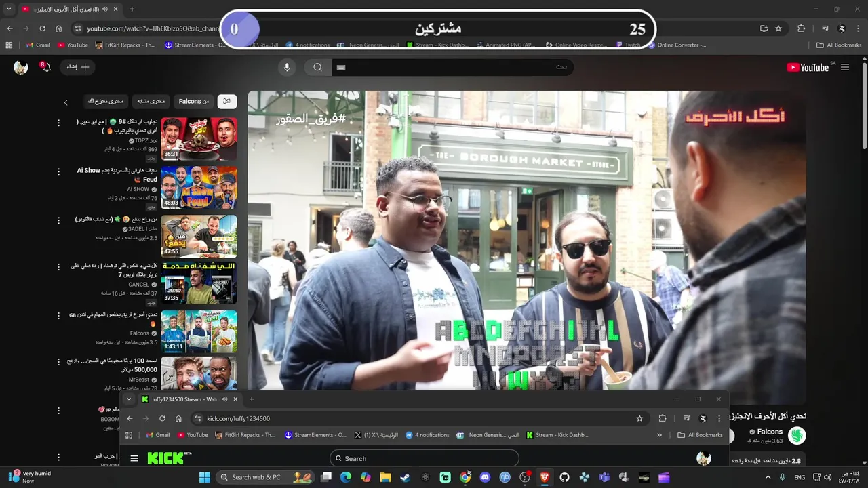Open the three-dot browser menu in the Kick window
The height and width of the screenshot is (488, 868).
(x=719, y=419)
